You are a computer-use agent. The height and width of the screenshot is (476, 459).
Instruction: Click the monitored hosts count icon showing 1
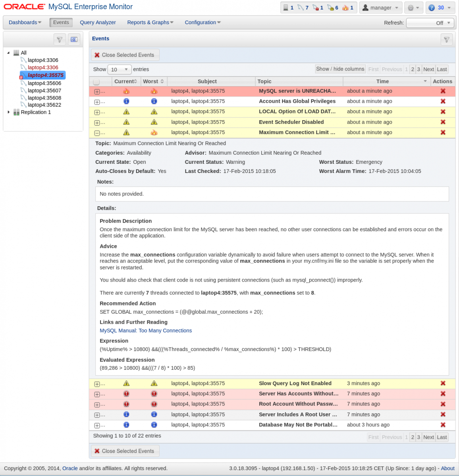click(288, 8)
